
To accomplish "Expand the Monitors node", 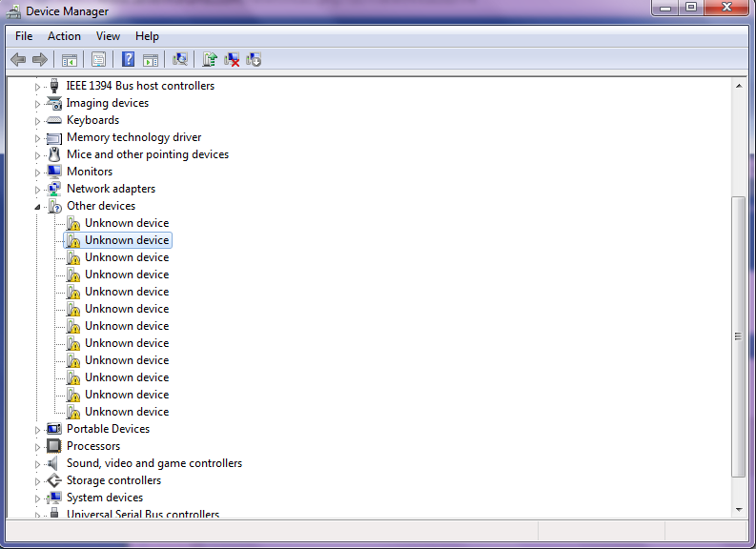I will point(37,173).
